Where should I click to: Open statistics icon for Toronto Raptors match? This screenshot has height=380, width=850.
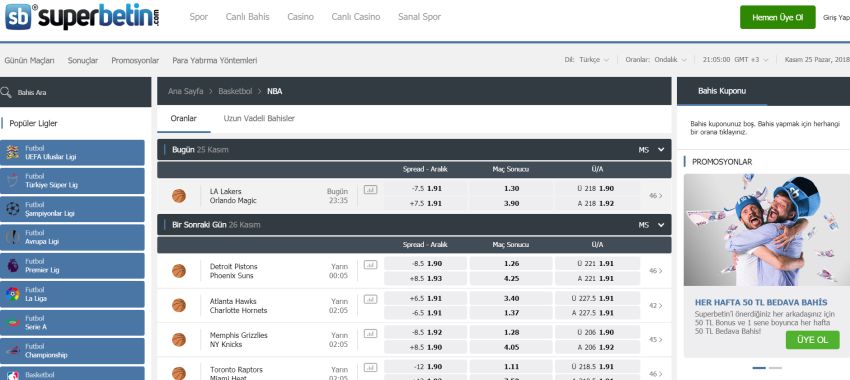pos(370,368)
